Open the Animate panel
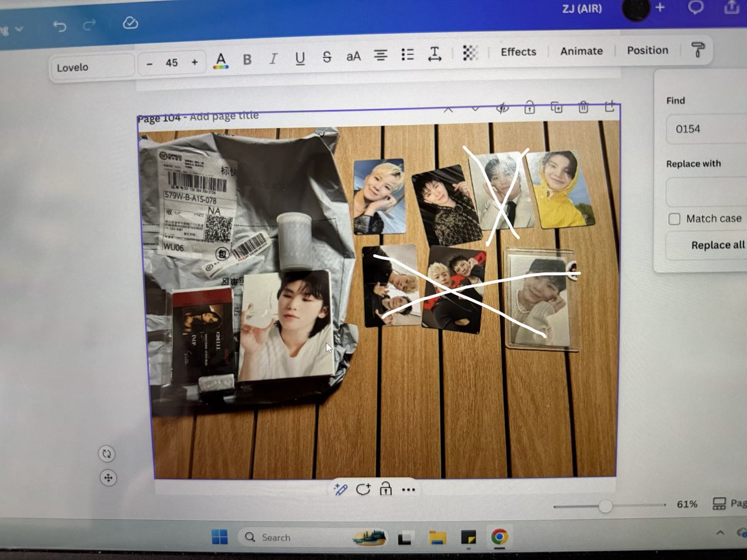Image resolution: width=747 pixels, height=560 pixels. (x=581, y=51)
